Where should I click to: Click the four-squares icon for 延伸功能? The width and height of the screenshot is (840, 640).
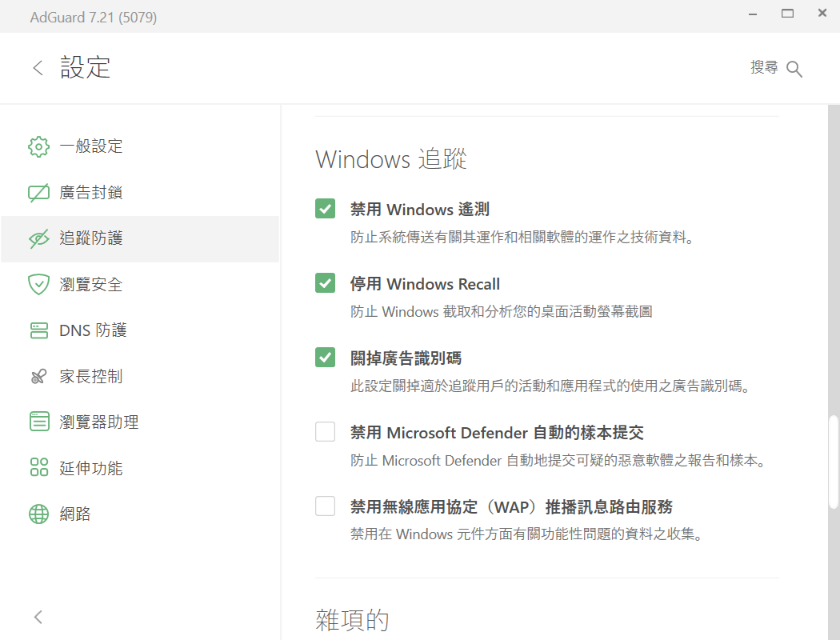(x=39, y=467)
